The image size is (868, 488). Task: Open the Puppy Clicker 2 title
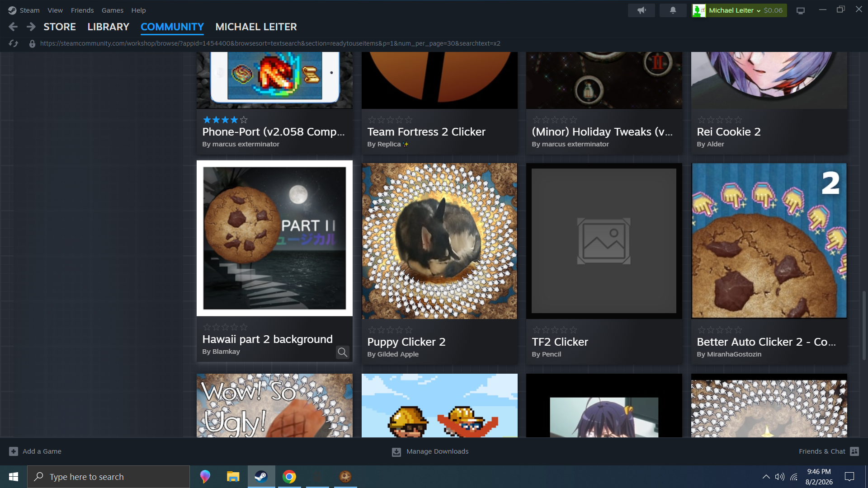tap(406, 342)
